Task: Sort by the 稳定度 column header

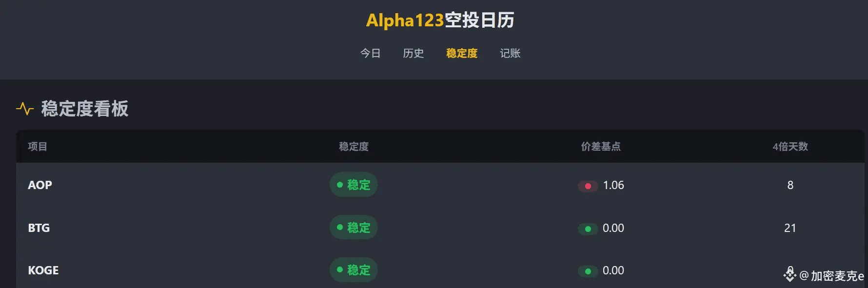Action: (354, 147)
